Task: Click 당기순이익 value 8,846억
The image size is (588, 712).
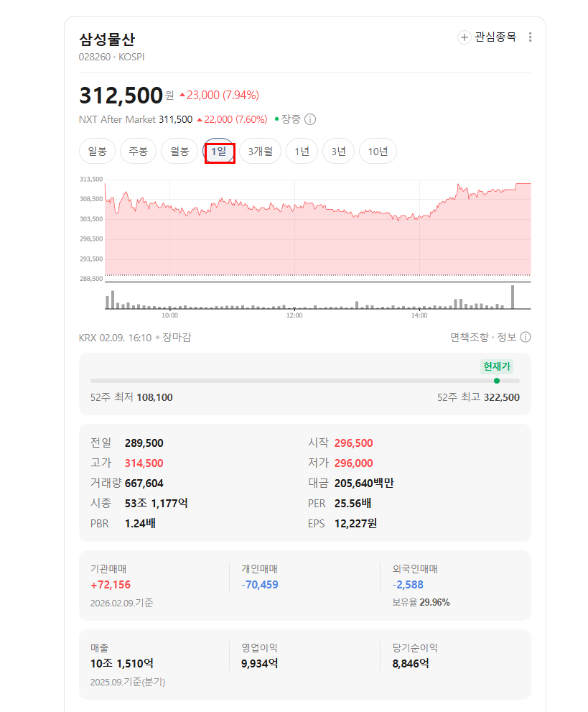Action: tap(411, 664)
